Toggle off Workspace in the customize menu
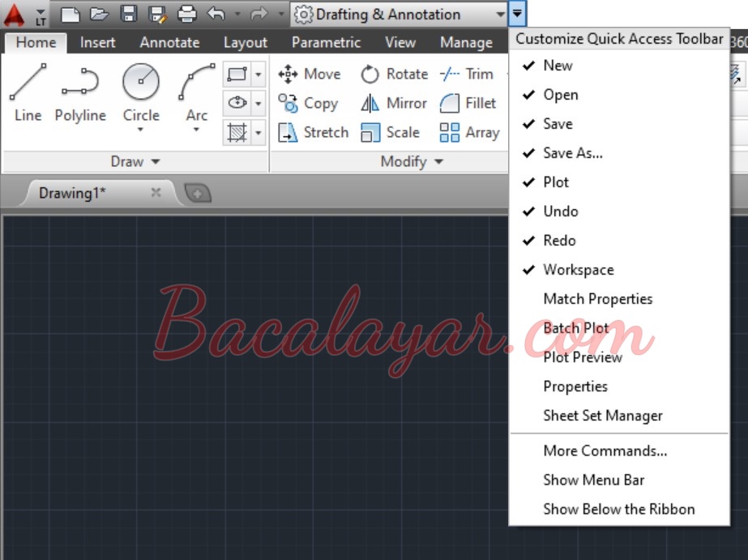 578,270
